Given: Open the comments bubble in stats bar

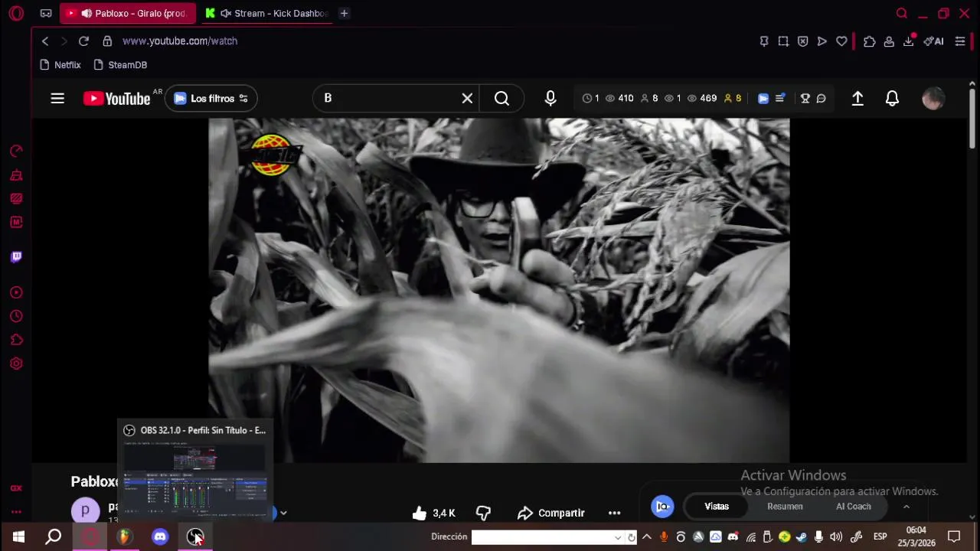Looking at the screenshot, I should 821,98.
